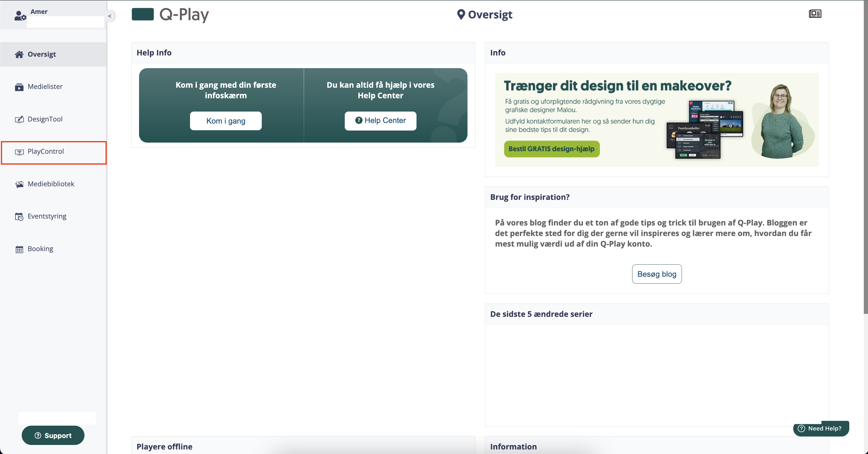The height and width of the screenshot is (454, 868).
Task: Click the Q-Play title text
Action: pyautogui.click(x=184, y=15)
